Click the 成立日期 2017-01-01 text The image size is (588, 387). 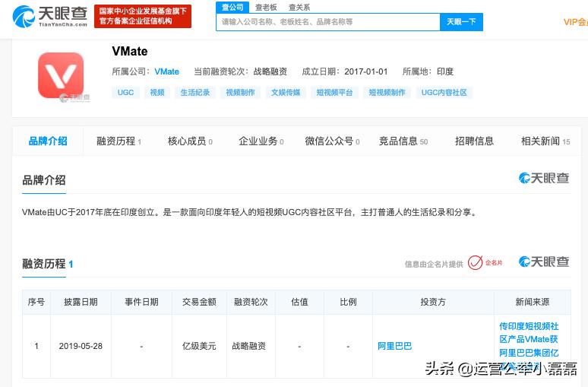(x=345, y=71)
